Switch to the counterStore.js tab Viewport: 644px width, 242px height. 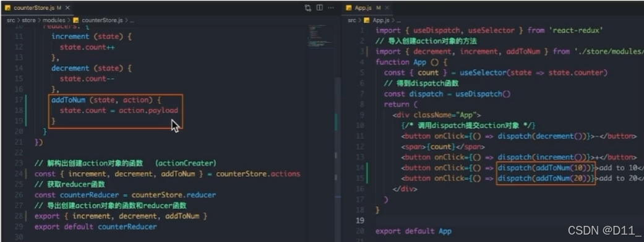38,8
